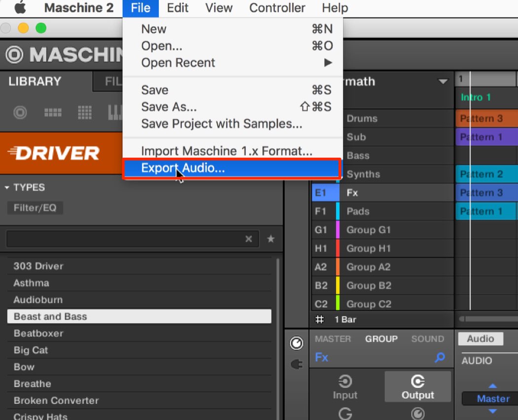
Task: Toggle the favorites star filter
Action: pos(270,239)
